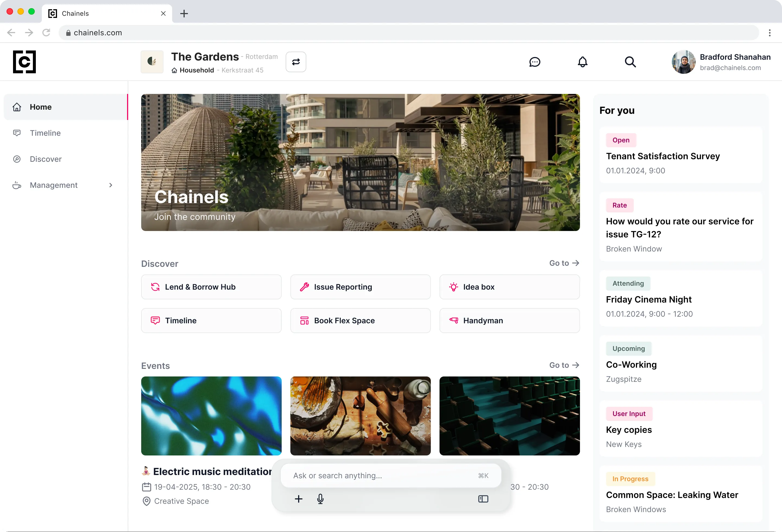This screenshot has height=532, width=782.
Task: Open the cinema seats event image
Action: tap(509, 416)
